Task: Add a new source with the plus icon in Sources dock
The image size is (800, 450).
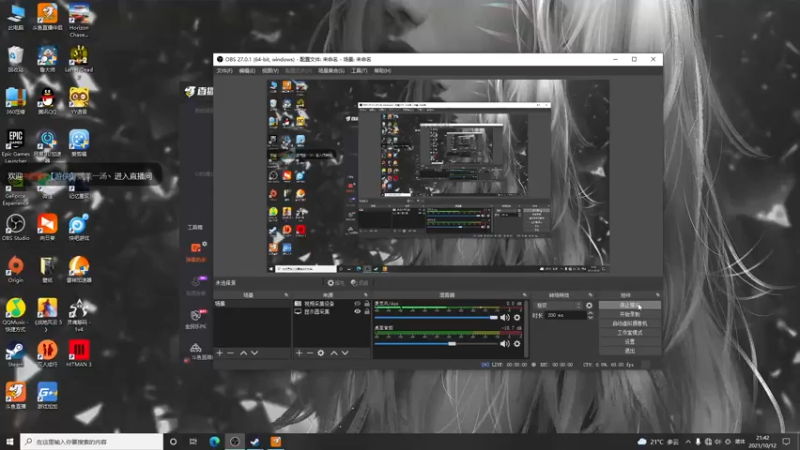Action: 299,353
